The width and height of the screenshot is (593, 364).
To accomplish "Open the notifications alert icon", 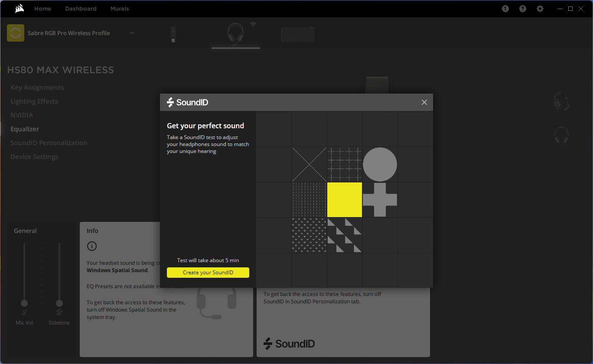I will [x=505, y=9].
